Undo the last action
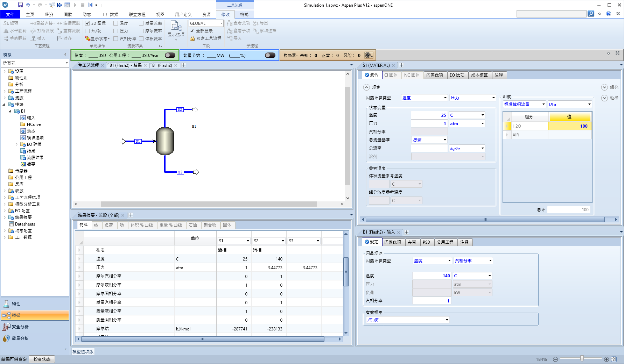Screen dimensions: 624x364 coord(28,5)
